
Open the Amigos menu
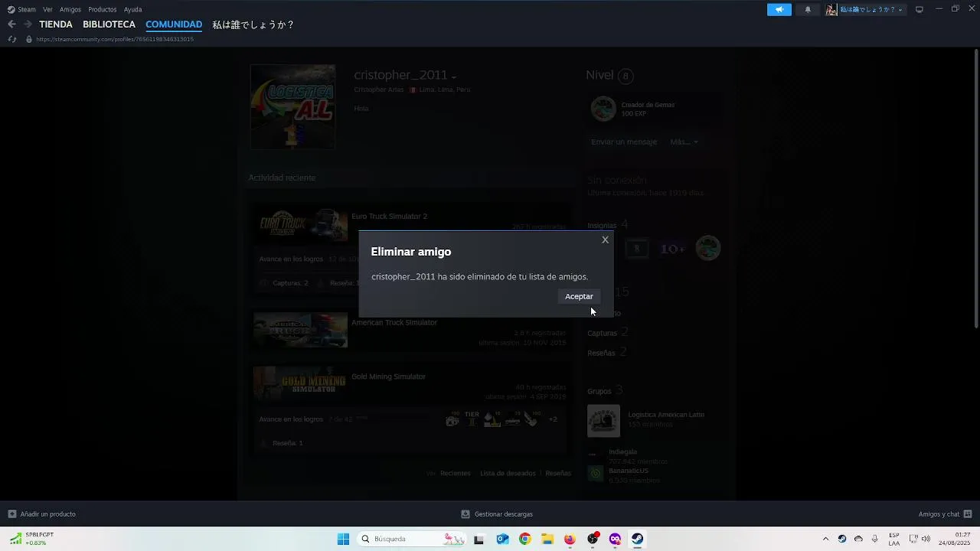[x=70, y=9]
